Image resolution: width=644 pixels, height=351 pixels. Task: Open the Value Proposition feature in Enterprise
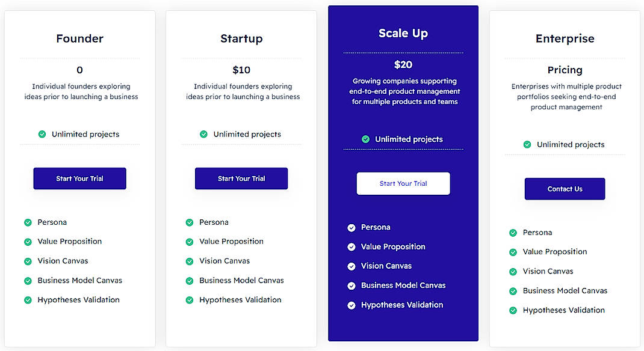pyautogui.click(x=557, y=252)
